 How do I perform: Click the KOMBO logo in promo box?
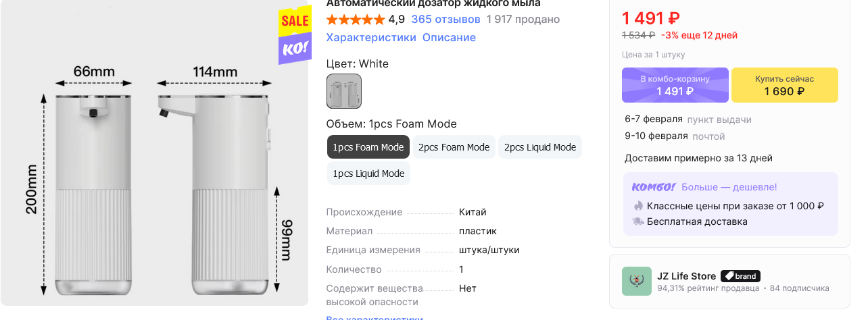[653, 187]
